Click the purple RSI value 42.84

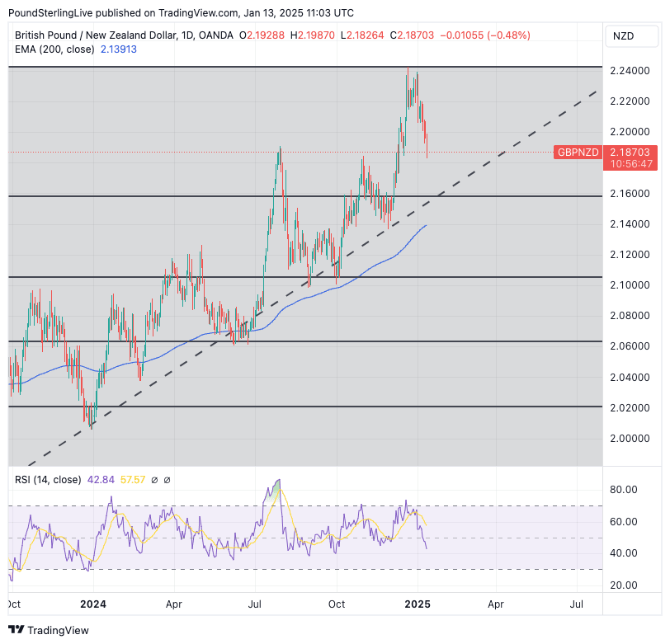pyautogui.click(x=101, y=479)
